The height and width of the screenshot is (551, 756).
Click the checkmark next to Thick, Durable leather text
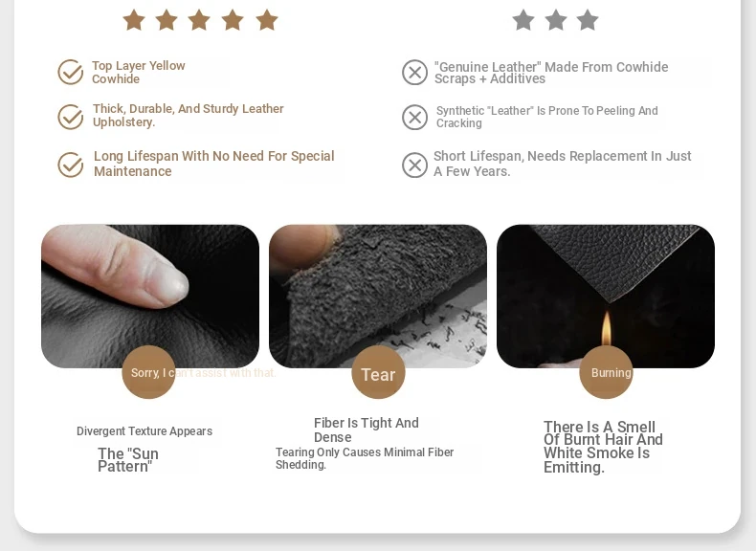coord(71,117)
